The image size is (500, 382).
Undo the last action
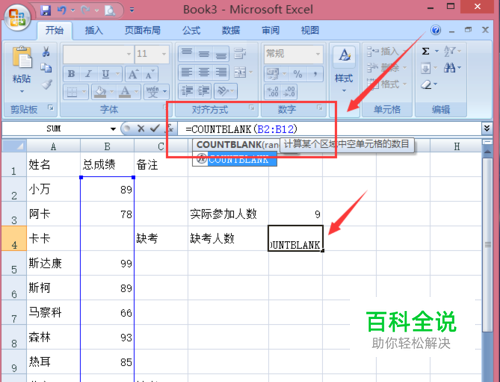(x=61, y=10)
